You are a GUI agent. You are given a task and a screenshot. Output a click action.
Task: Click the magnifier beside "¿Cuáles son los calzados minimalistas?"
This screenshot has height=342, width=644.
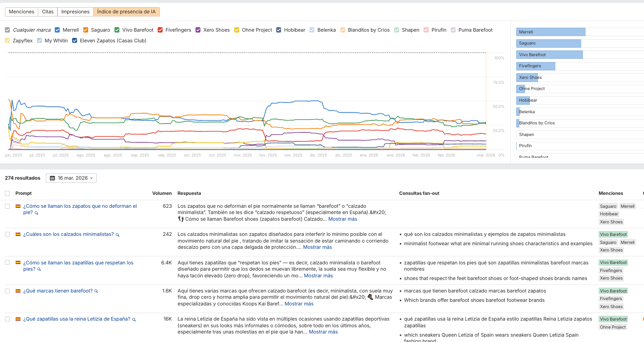pos(118,234)
